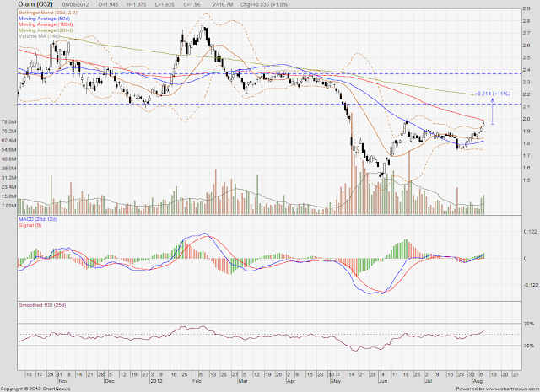Click the 2.1 price axis label
Viewport: 540px width, 392px height.
(x=526, y=107)
